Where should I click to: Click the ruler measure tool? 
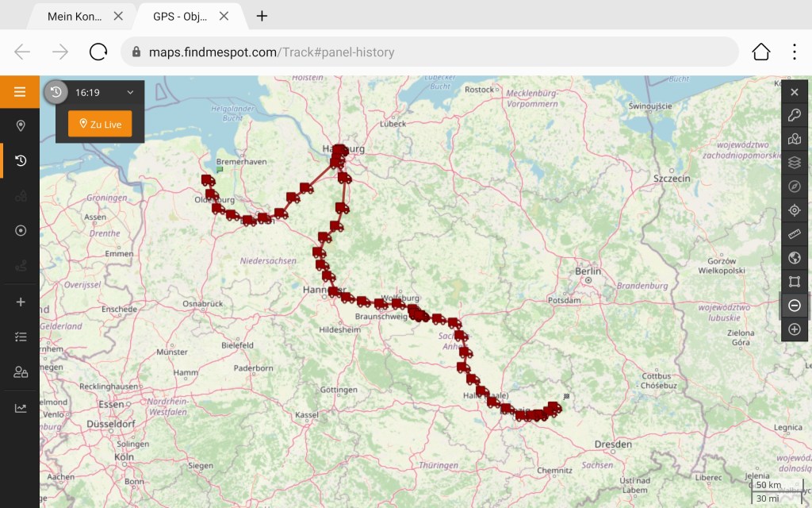(x=795, y=234)
